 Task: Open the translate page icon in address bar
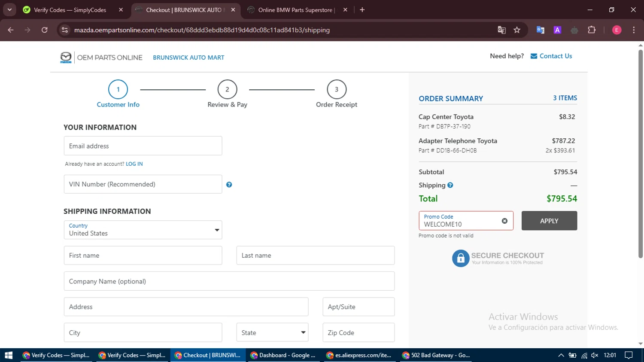click(x=501, y=30)
